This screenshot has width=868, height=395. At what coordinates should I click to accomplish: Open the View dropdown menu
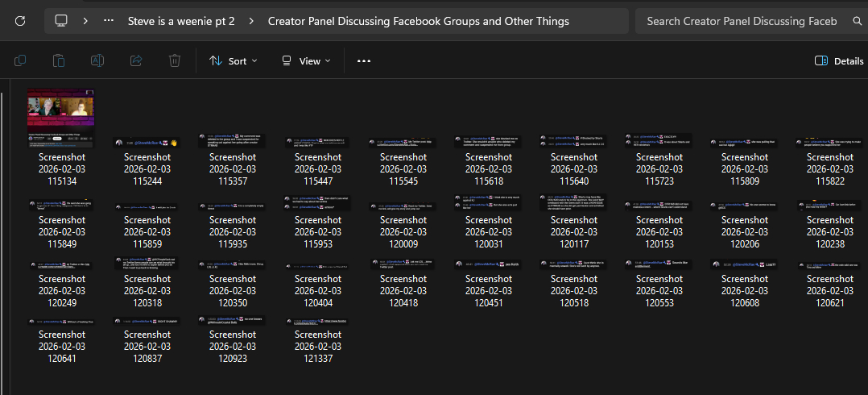[x=306, y=60]
